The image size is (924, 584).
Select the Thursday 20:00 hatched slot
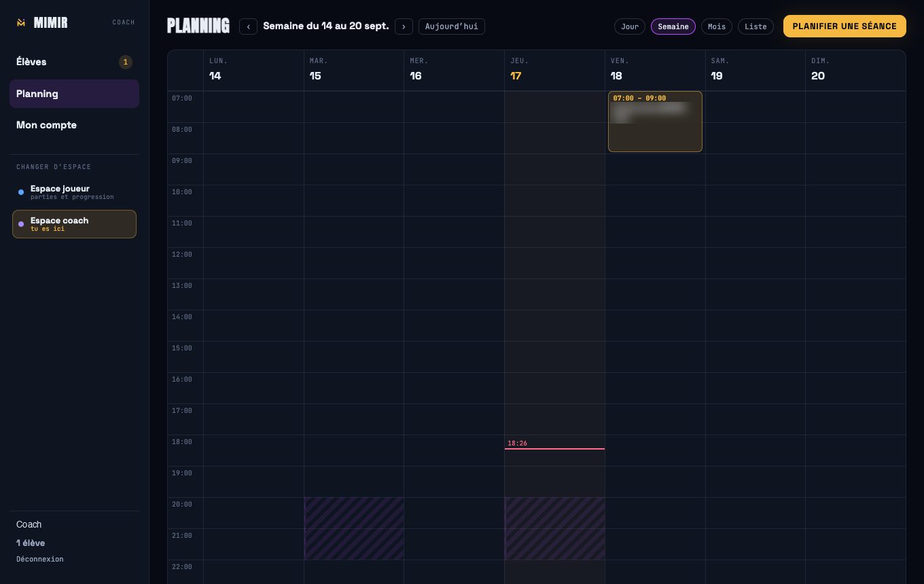coord(554,528)
